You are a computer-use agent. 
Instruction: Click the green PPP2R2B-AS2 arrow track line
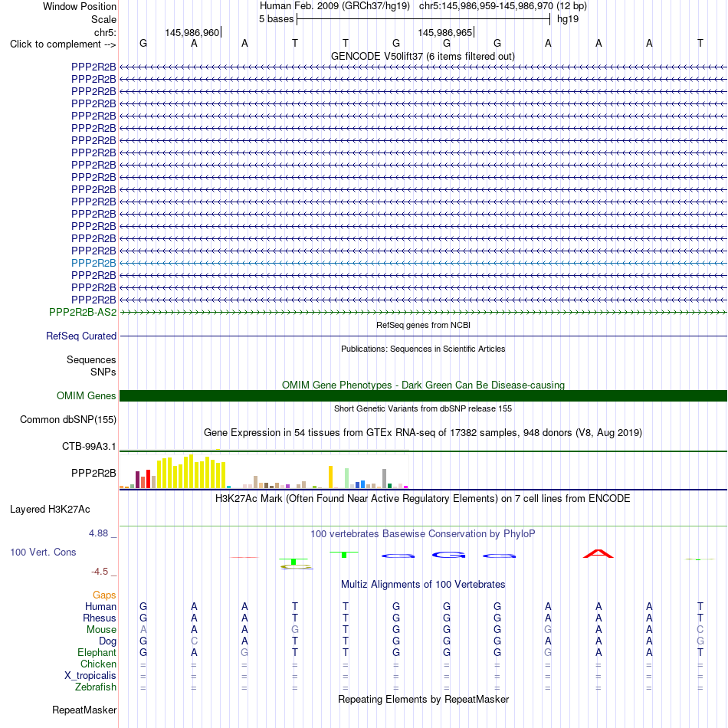[x=423, y=313]
